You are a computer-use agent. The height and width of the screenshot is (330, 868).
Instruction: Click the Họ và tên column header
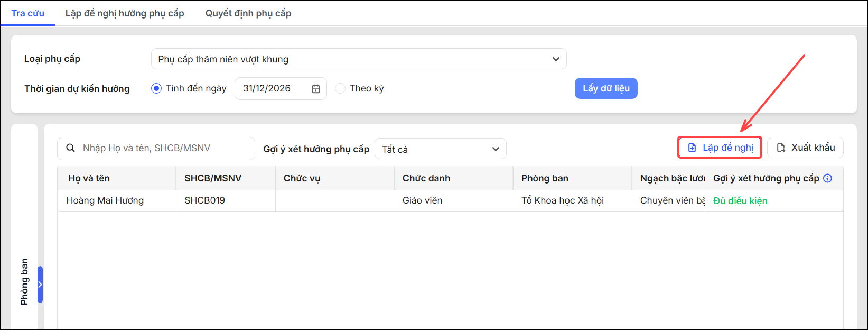(x=89, y=178)
